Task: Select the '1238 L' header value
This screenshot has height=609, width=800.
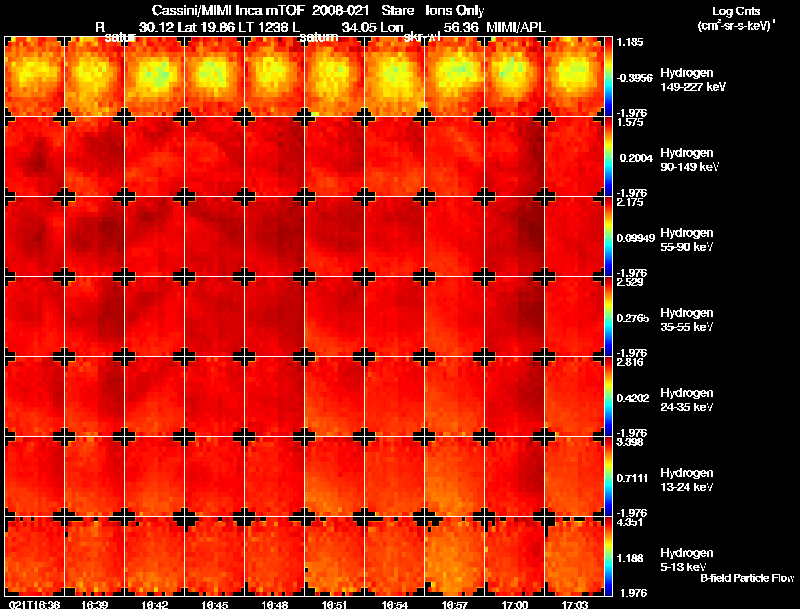Action: 279,28
